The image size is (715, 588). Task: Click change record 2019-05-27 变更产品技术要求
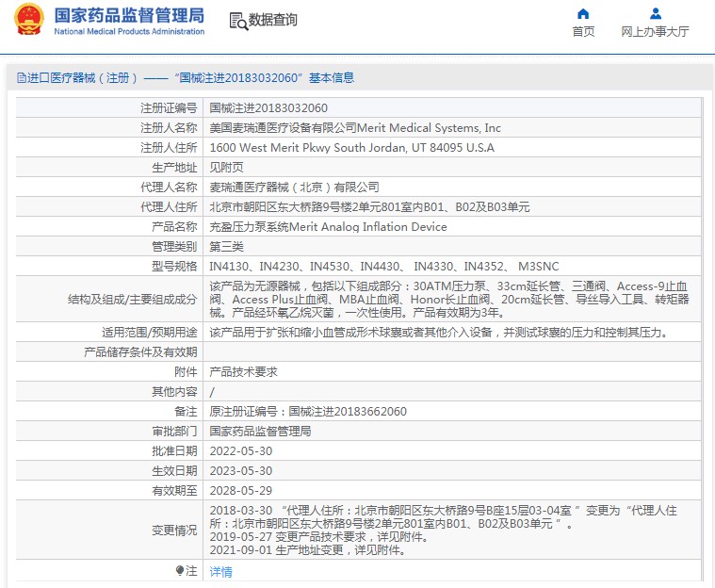tap(319, 537)
